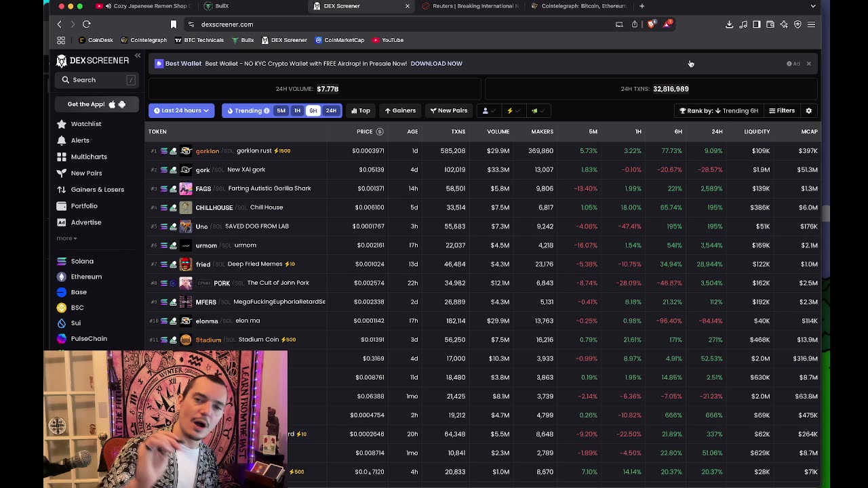Switch to the Reuters browser tab

coord(470,6)
